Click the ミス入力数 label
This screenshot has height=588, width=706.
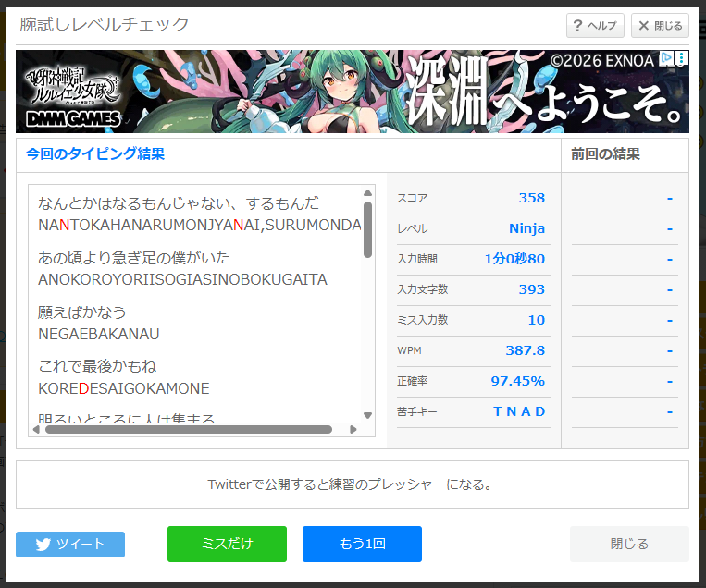pos(422,320)
